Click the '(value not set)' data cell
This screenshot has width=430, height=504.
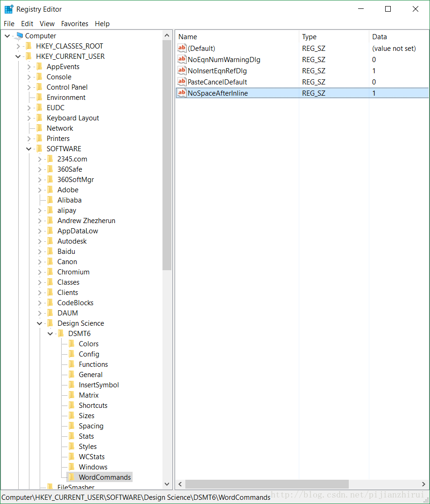(x=394, y=48)
